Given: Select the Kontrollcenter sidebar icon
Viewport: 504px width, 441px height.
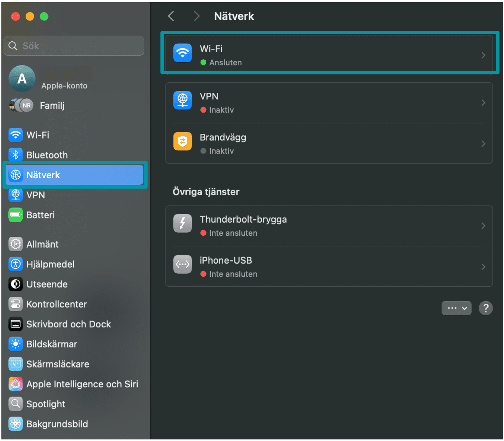Looking at the screenshot, I should tap(15, 304).
